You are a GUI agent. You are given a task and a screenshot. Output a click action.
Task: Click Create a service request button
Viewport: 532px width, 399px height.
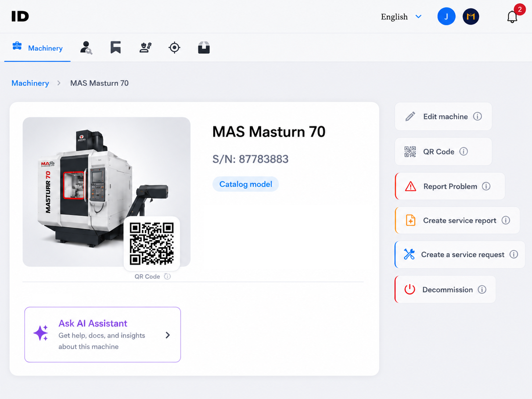click(x=460, y=255)
